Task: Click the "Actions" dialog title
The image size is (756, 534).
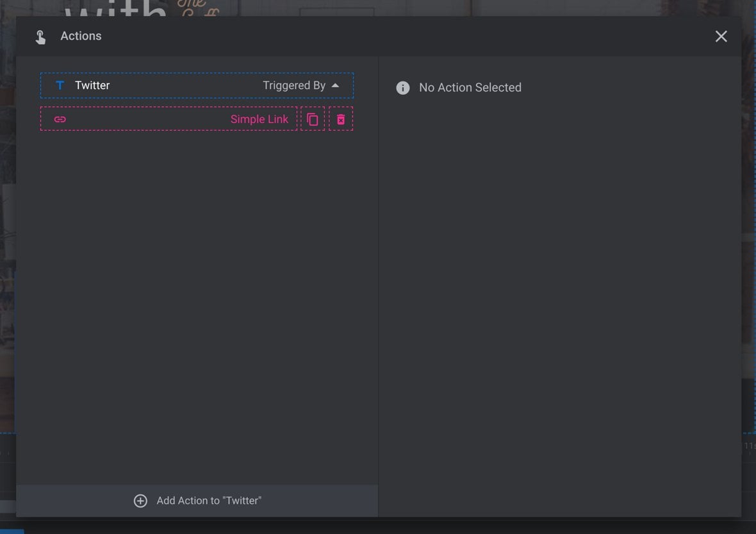Action: (81, 36)
